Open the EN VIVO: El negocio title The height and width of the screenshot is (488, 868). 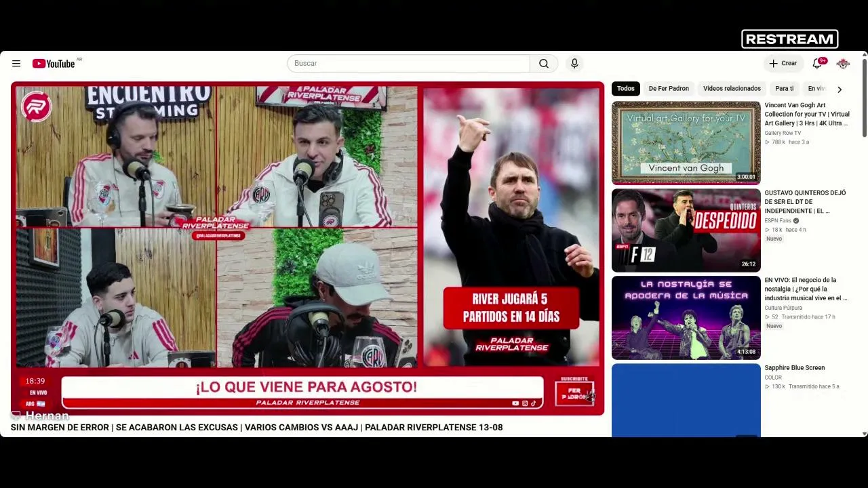coord(806,289)
